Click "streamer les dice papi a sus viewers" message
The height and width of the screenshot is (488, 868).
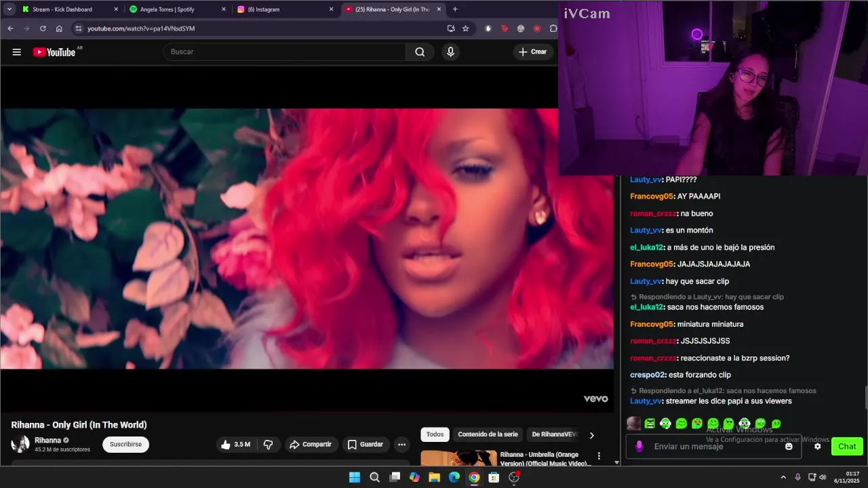728,401
